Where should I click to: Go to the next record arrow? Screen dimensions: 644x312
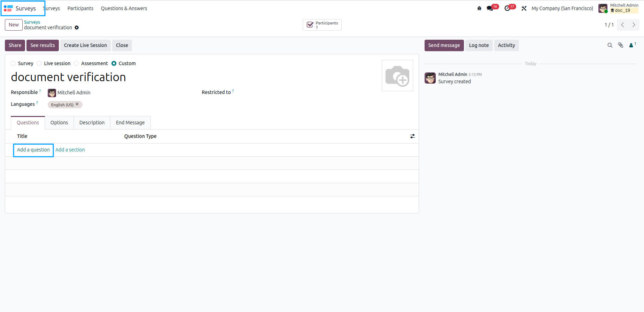634,25
